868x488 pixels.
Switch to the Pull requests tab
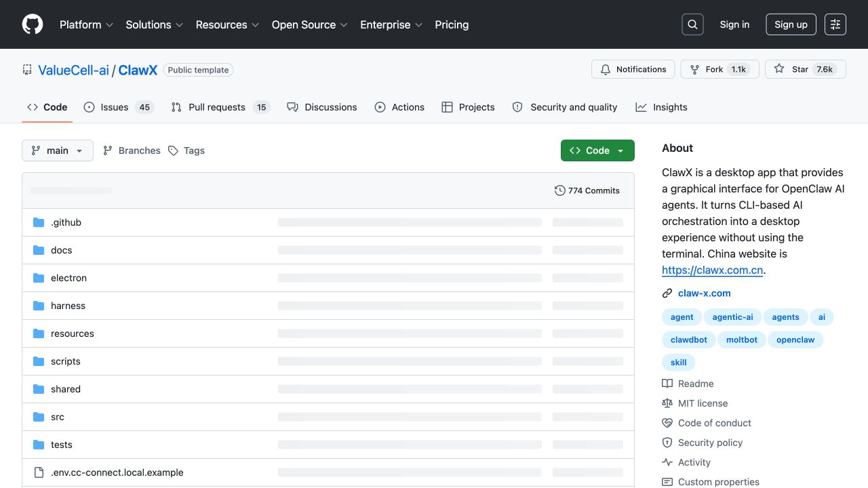coord(220,107)
